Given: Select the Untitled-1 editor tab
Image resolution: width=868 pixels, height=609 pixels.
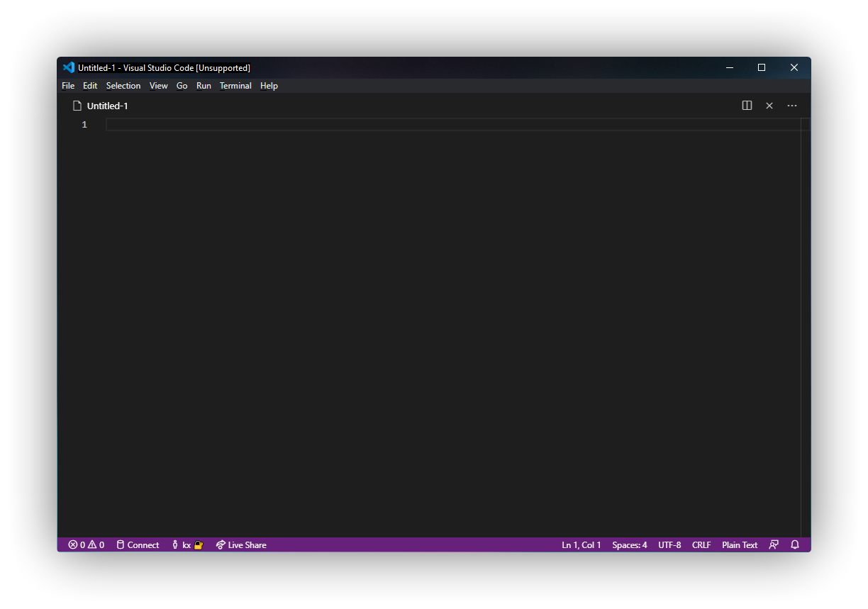Looking at the screenshot, I should [100, 106].
